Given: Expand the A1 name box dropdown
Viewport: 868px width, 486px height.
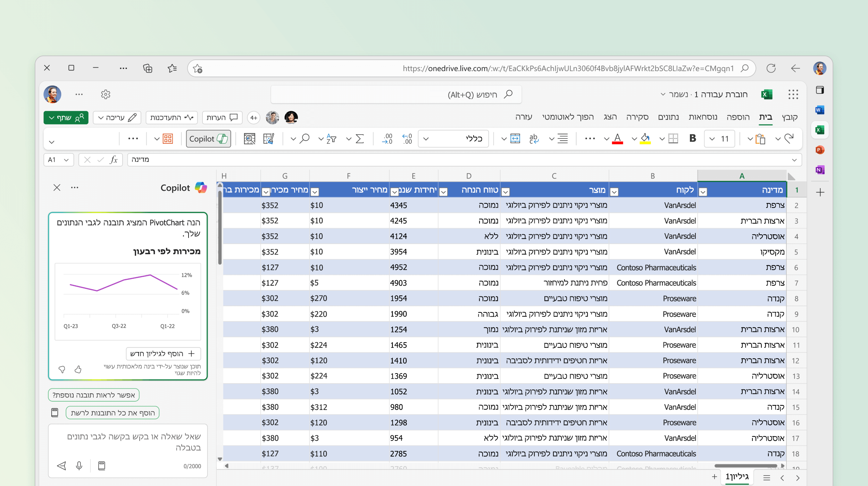Looking at the screenshot, I should click(66, 160).
